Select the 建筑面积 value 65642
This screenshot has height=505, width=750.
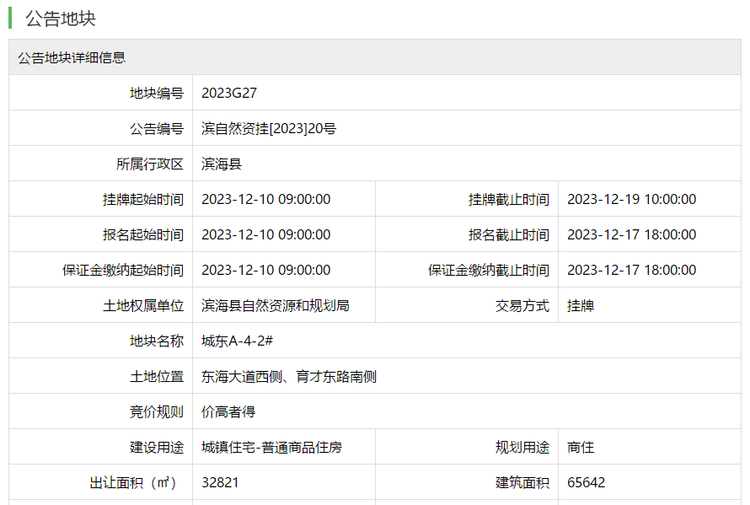(586, 483)
